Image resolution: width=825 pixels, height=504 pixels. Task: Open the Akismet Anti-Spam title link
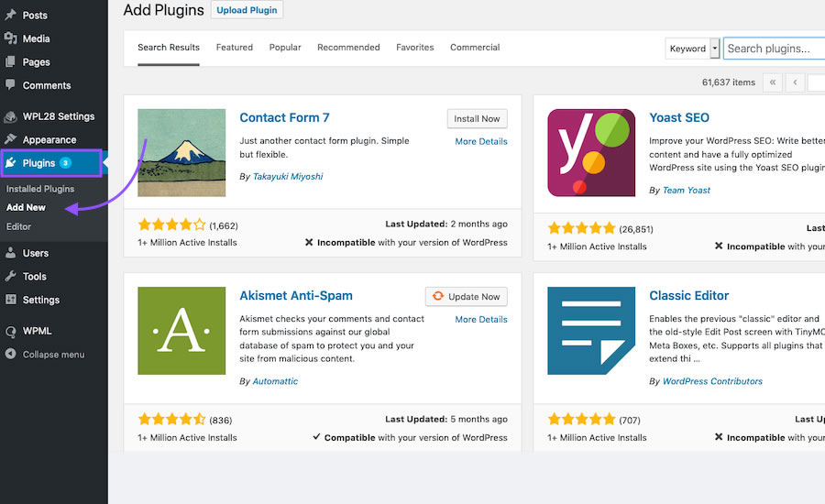point(296,296)
